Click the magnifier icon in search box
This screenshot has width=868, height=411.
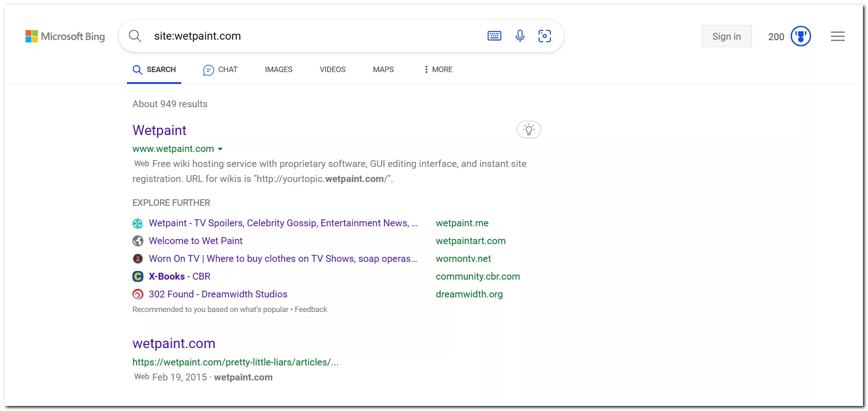tap(135, 36)
